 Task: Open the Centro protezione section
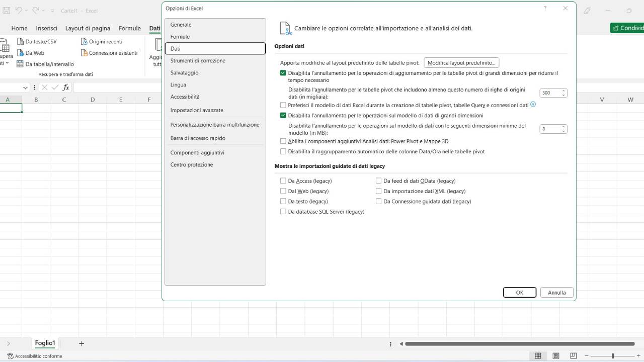[x=191, y=164]
